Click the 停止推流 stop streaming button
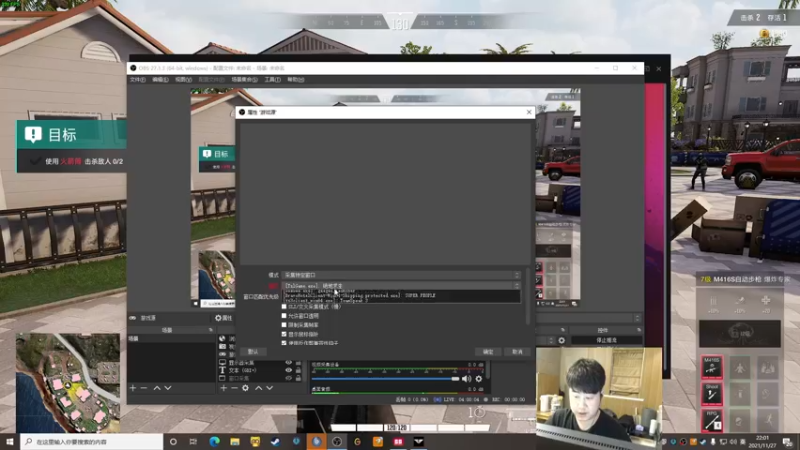 tap(607, 340)
